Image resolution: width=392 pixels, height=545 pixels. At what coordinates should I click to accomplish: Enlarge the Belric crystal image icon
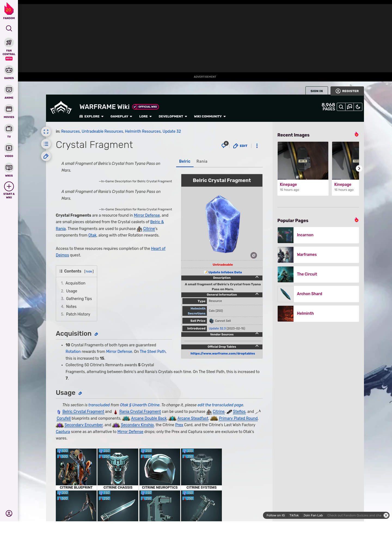(x=254, y=255)
